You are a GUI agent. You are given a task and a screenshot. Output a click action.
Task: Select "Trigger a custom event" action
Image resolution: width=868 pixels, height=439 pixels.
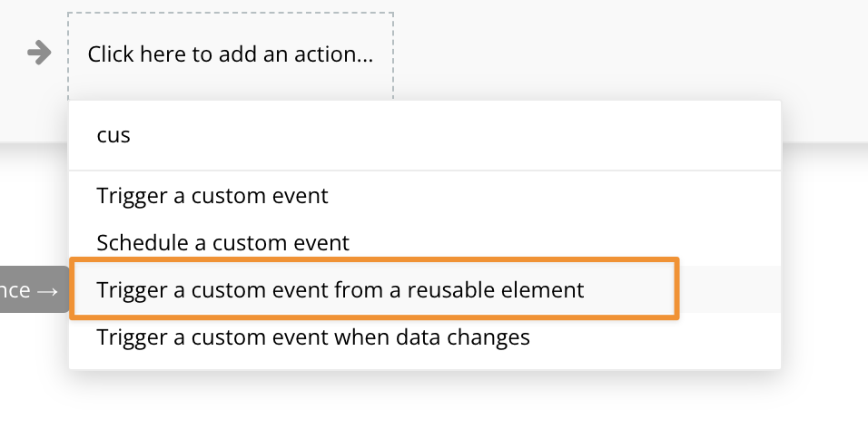(x=212, y=195)
